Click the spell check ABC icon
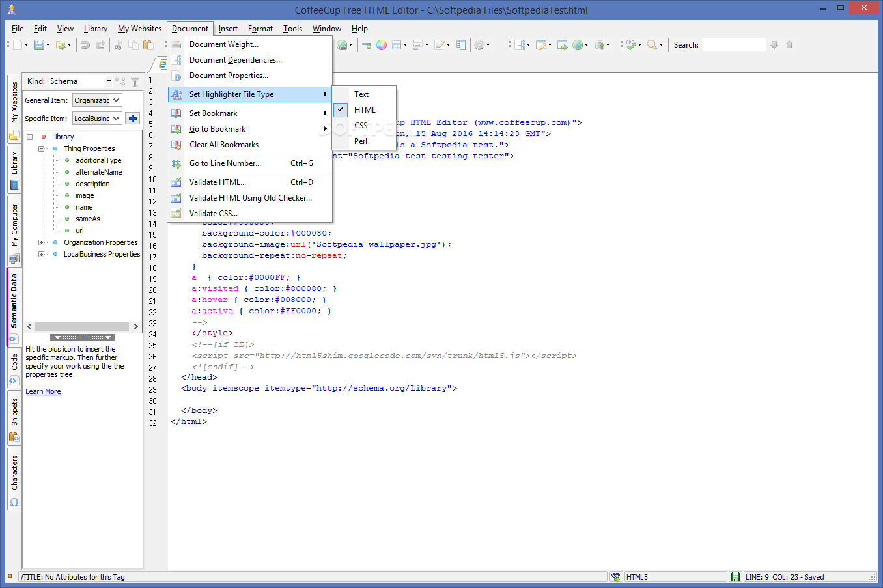Viewport: 883px width, 588px height. pos(630,45)
